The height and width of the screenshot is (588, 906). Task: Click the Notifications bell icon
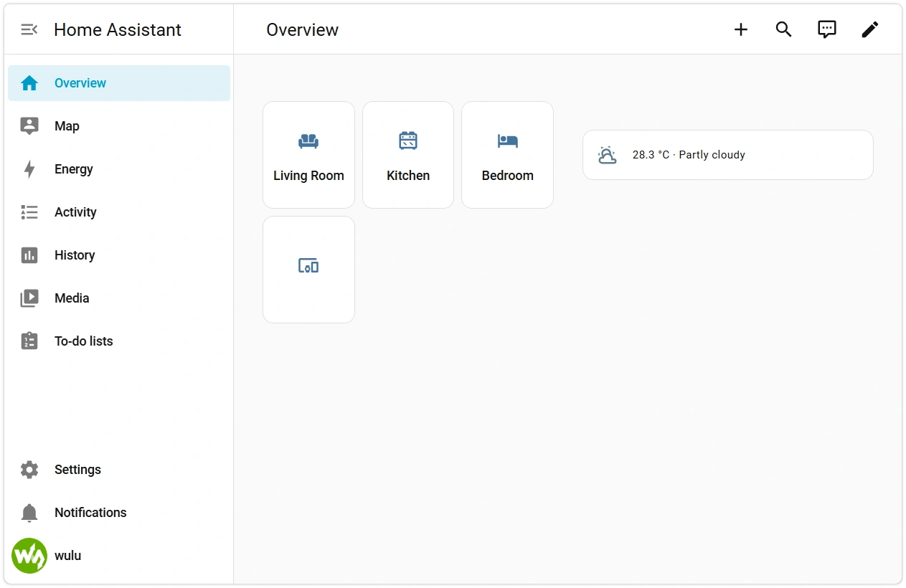29,513
